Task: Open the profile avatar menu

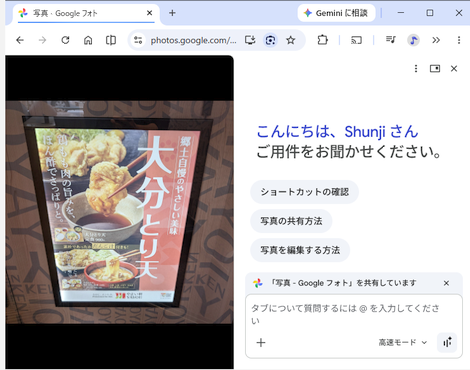Action: pos(413,40)
